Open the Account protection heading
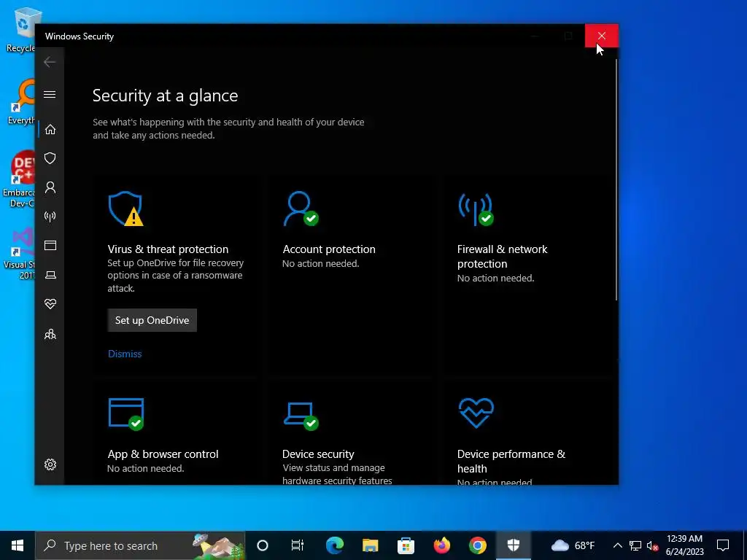747x560 pixels. [329, 249]
